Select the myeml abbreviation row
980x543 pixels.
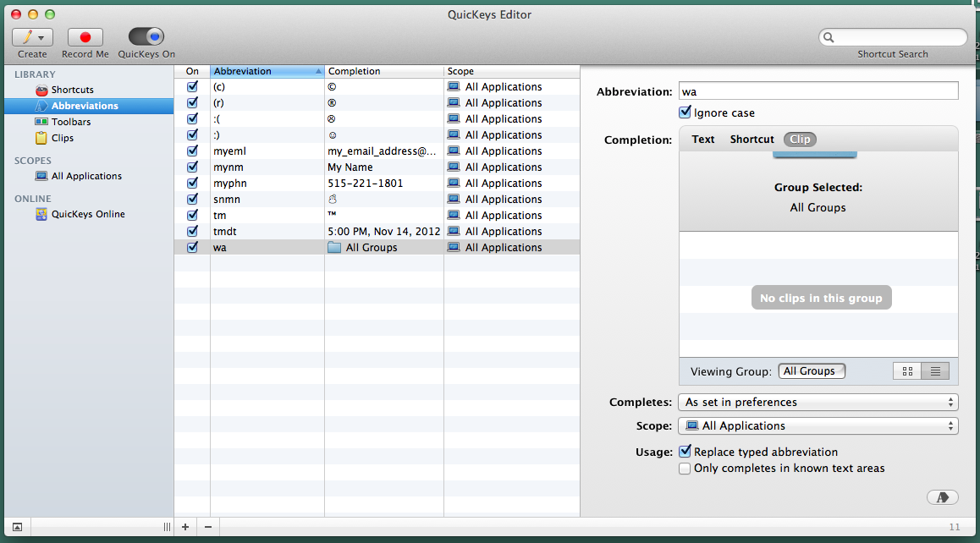click(x=377, y=151)
